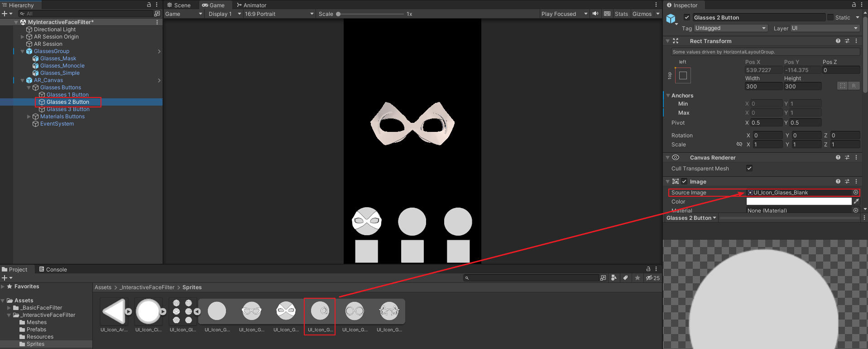This screenshot has width=868, height=349.
Task: Toggle Gizmos in Game view
Action: click(642, 14)
